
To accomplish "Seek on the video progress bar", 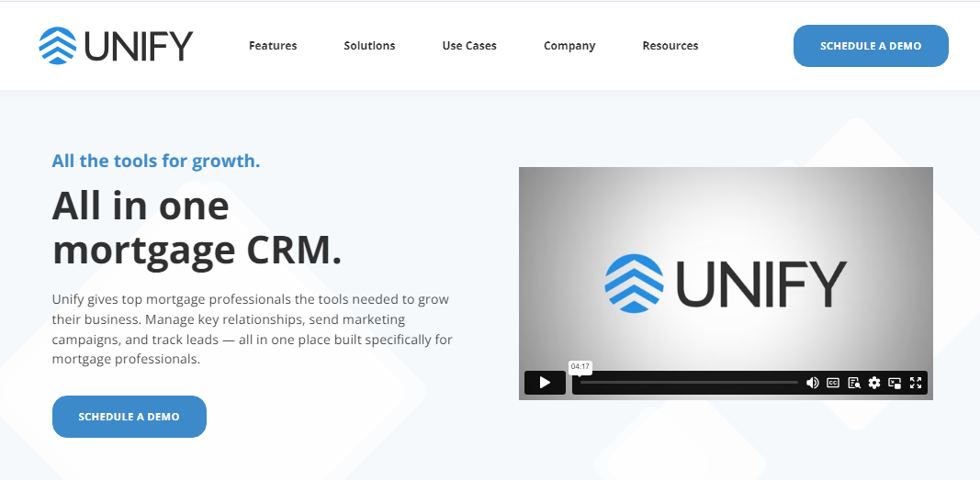I will click(689, 383).
